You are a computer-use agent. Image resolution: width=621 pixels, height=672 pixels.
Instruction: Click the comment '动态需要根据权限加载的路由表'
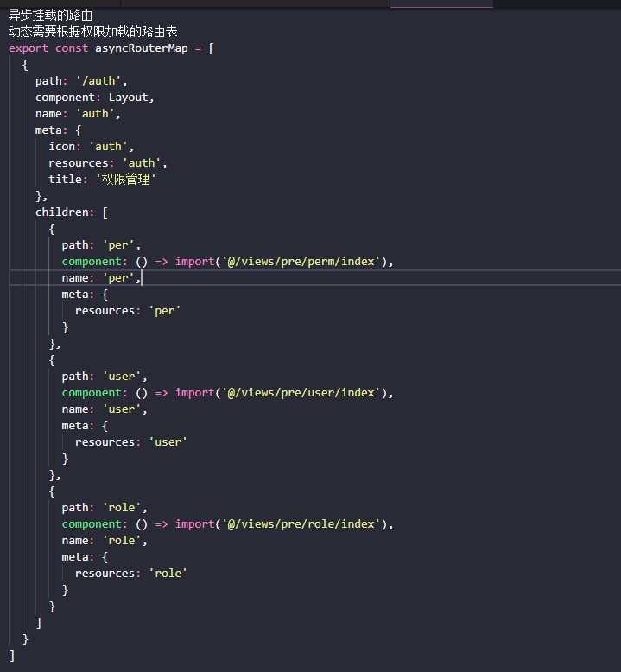point(92,32)
